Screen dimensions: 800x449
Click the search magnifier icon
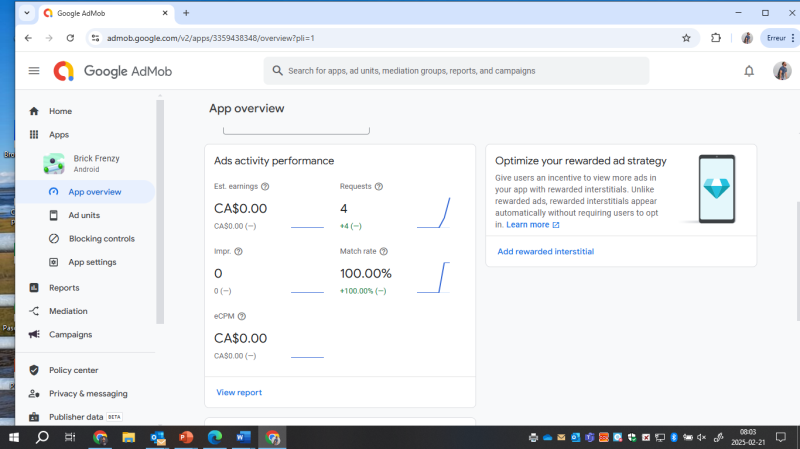coord(277,71)
